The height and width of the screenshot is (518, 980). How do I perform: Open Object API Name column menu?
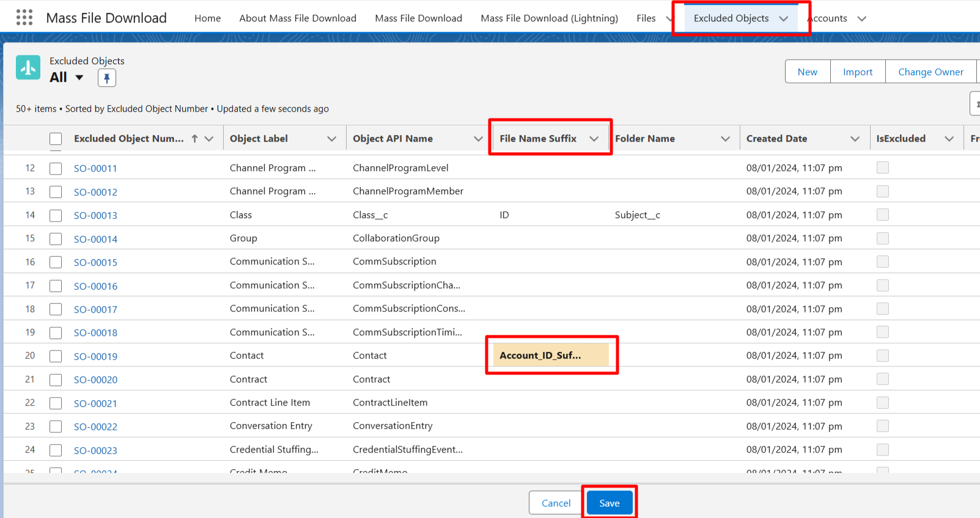coord(478,139)
